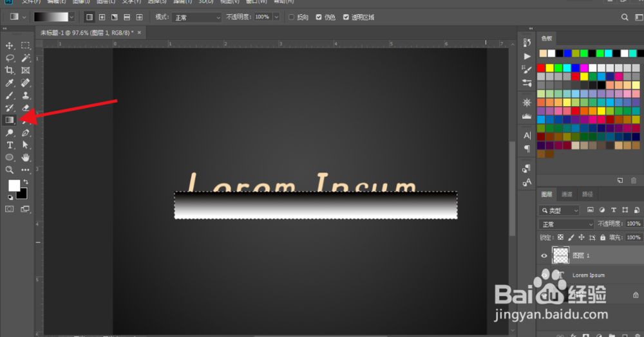Close the 未标题-1 document tab
This screenshot has height=337, width=644.
pos(139,32)
